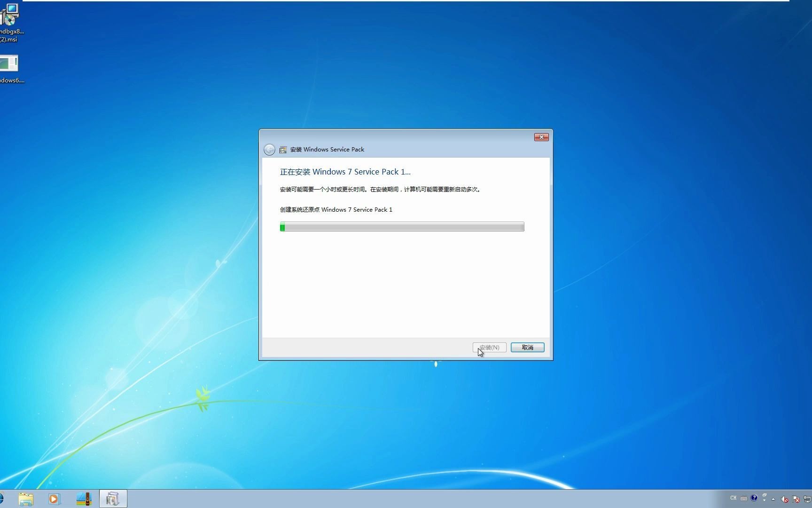Click the back arrow in installer dialog
Viewport: 812px width, 508px height.
(269, 150)
